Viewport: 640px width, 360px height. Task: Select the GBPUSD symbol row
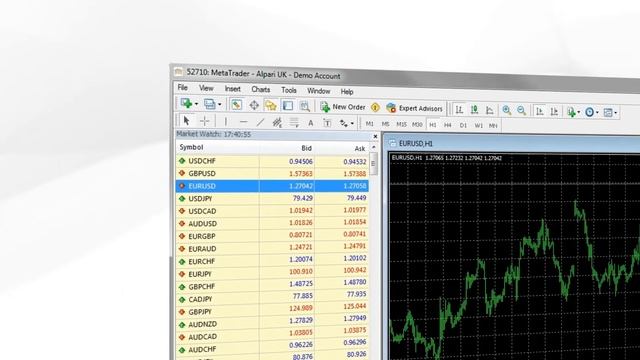click(x=272, y=173)
